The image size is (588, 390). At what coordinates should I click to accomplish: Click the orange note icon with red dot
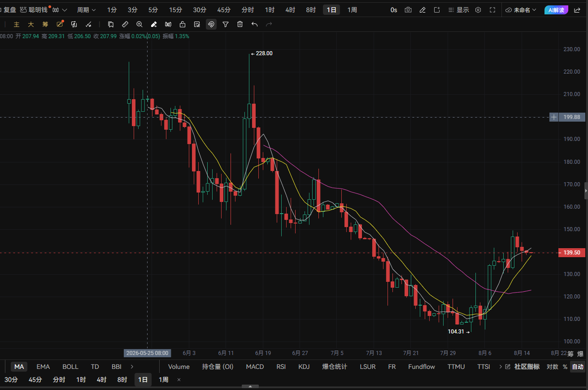tap(60, 24)
